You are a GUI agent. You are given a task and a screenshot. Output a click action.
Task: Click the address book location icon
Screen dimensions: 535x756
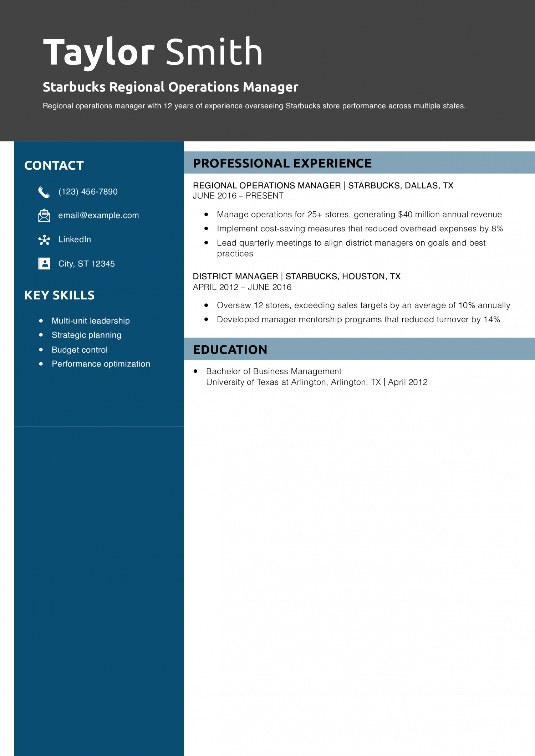pos(44,264)
